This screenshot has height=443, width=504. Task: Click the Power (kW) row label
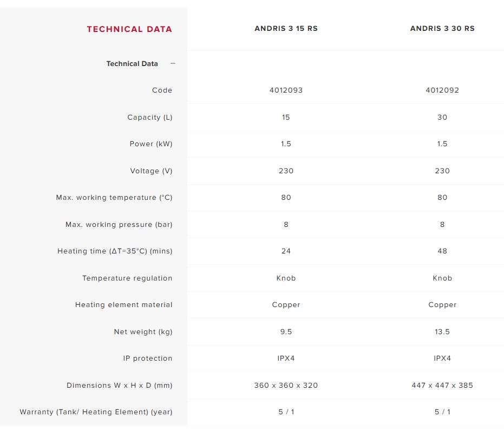point(151,144)
